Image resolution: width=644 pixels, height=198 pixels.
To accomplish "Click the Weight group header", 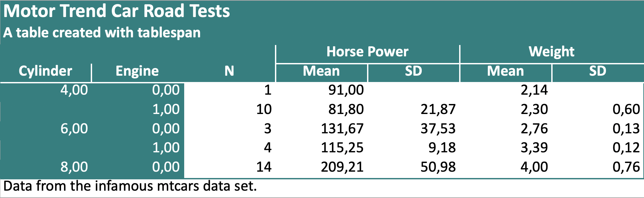I will coord(552,52).
